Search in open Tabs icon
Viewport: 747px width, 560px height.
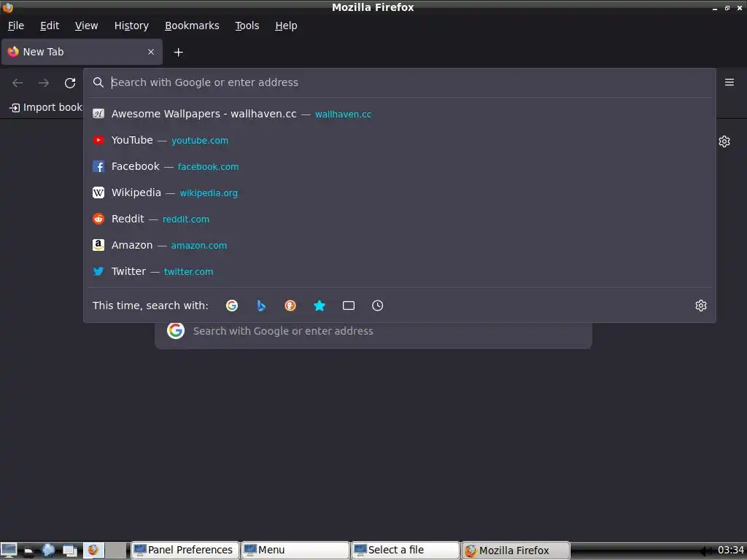click(349, 306)
